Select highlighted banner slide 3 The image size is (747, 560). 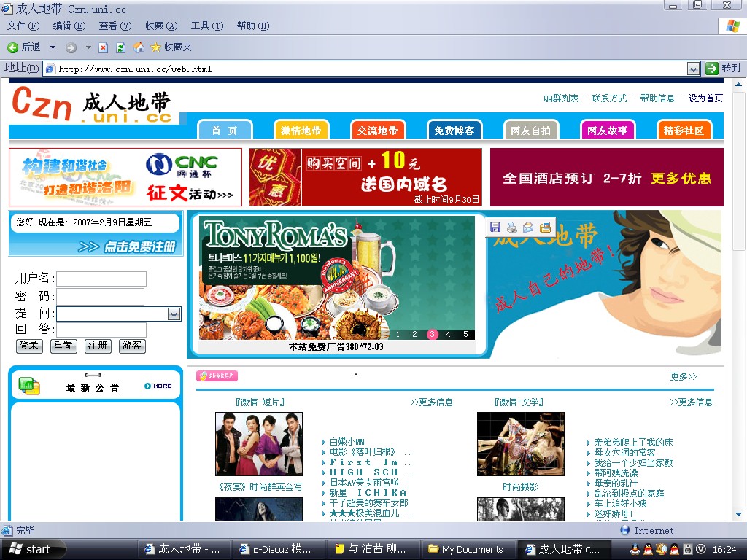pyautogui.click(x=432, y=334)
